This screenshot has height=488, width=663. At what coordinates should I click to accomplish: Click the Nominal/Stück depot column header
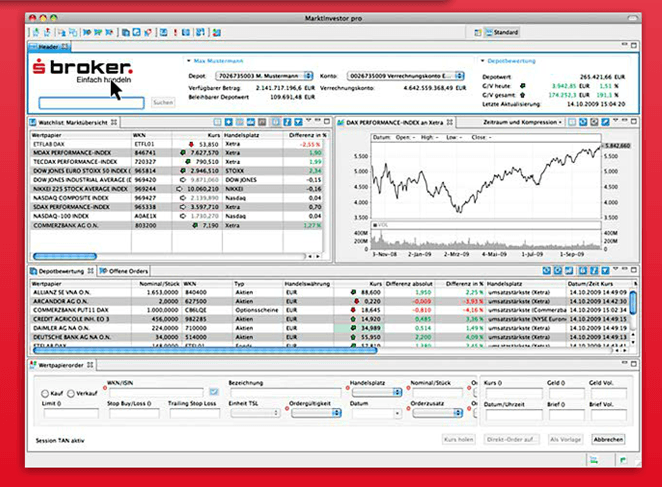point(159,284)
